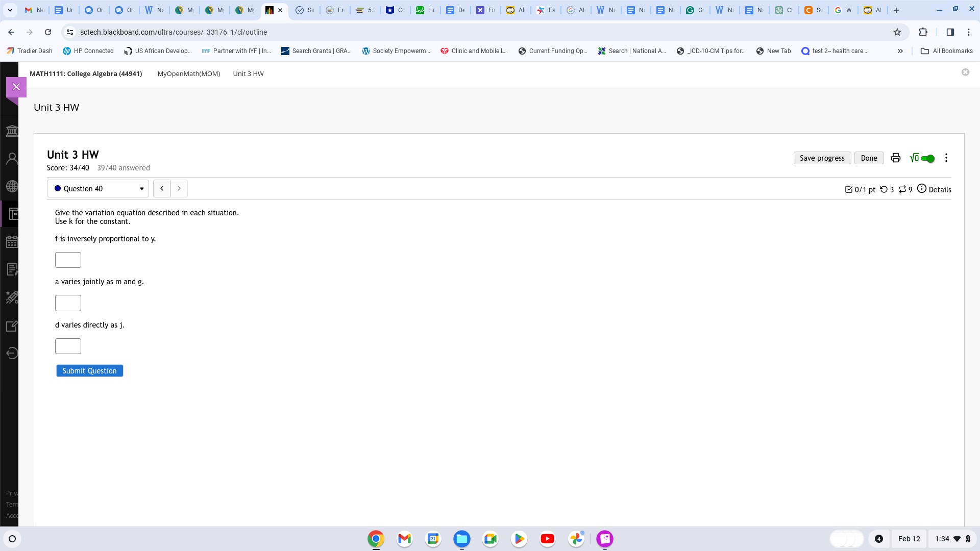Click the Details info icon
The image size is (980, 551).
(x=921, y=189)
